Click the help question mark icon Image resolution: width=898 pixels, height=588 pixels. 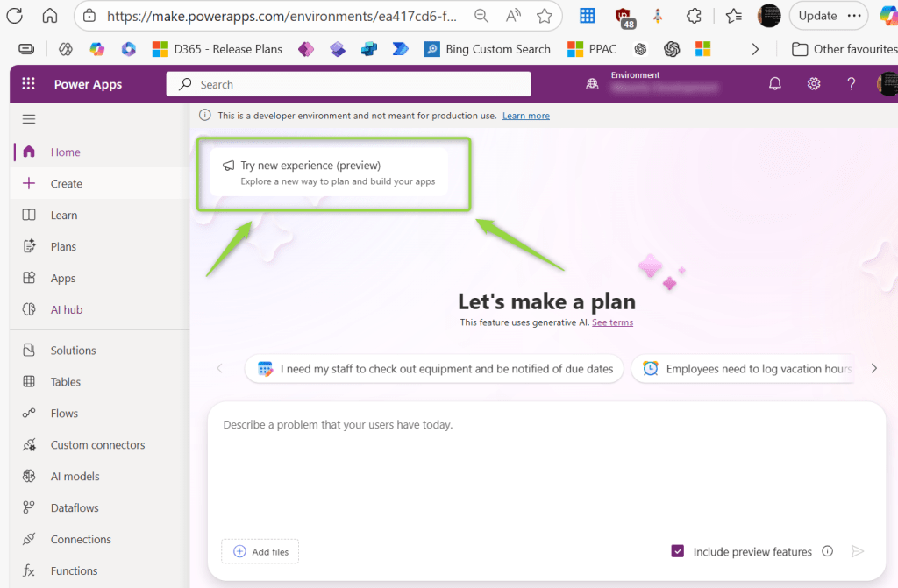[851, 84]
